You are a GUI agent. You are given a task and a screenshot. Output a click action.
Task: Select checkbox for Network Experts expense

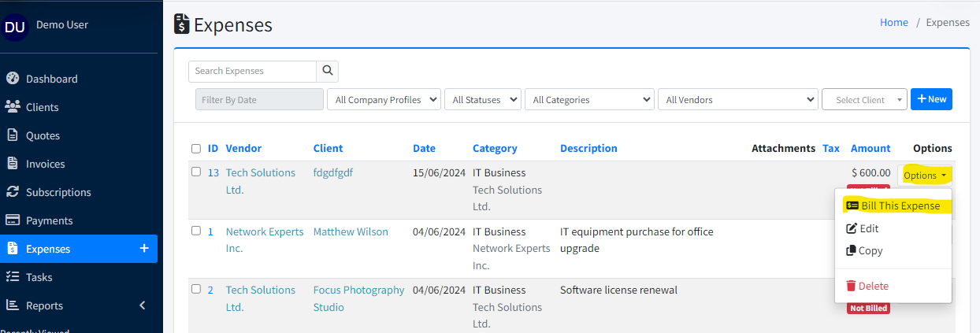(x=196, y=231)
